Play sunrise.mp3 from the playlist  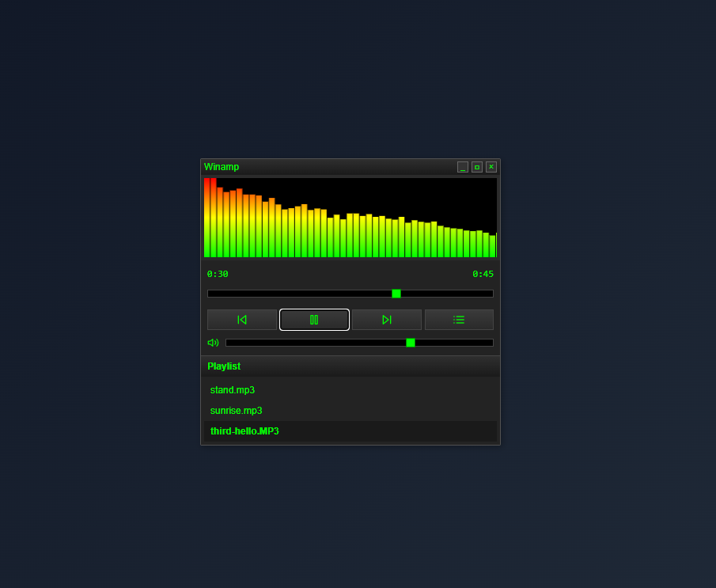point(236,411)
